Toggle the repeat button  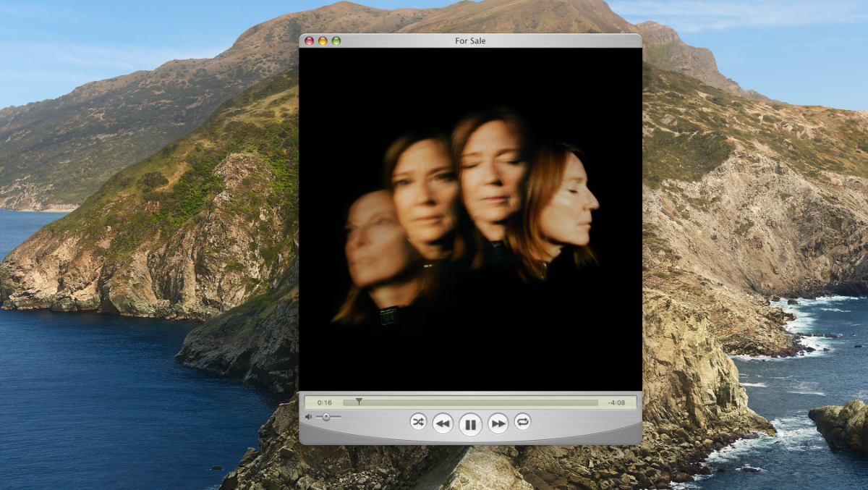pyautogui.click(x=522, y=421)
